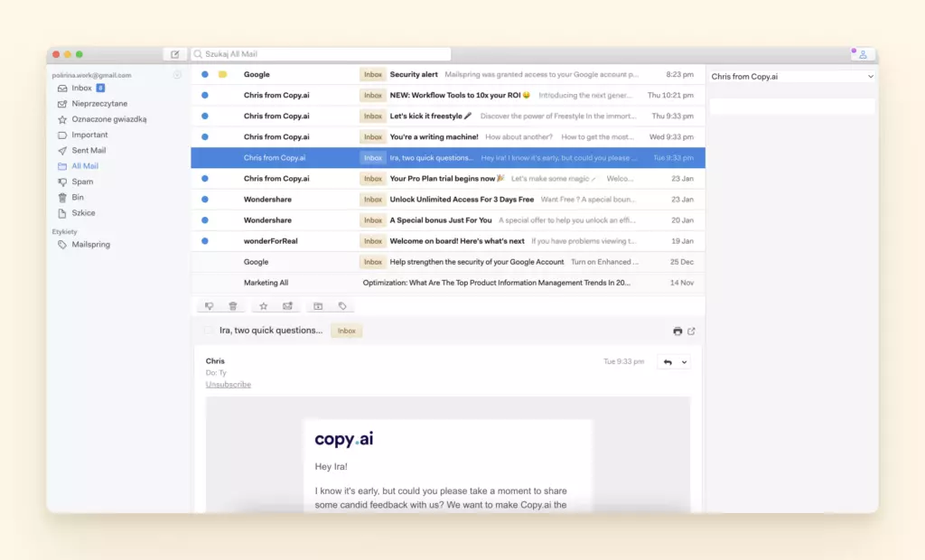Open the Marketing All optimization email
The image size is (925, 560).
click(x=448, y=283)
